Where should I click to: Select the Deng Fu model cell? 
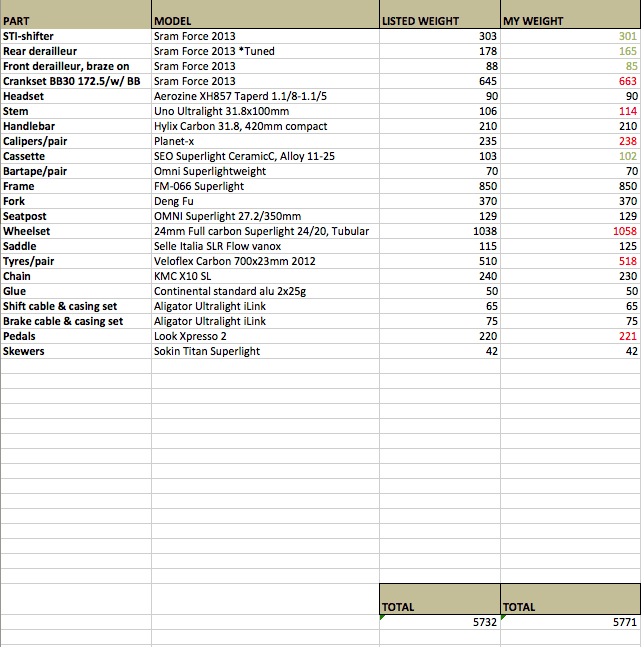point(265,201)
